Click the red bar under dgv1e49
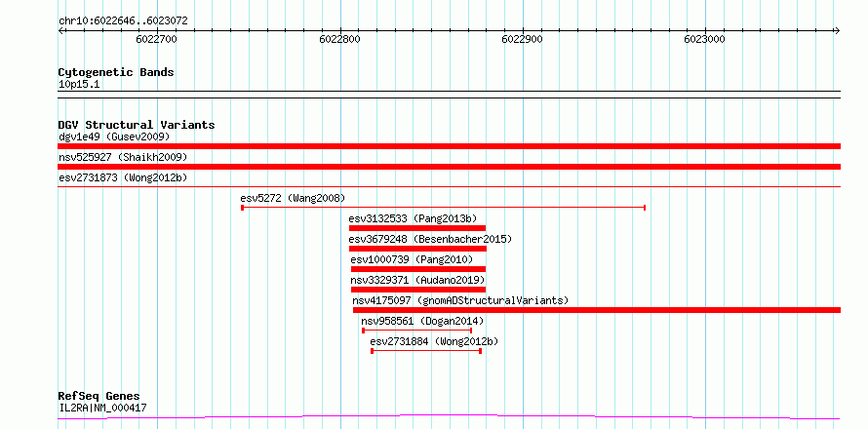This screenshot has width=868, height=429. (x=449, y=146)
